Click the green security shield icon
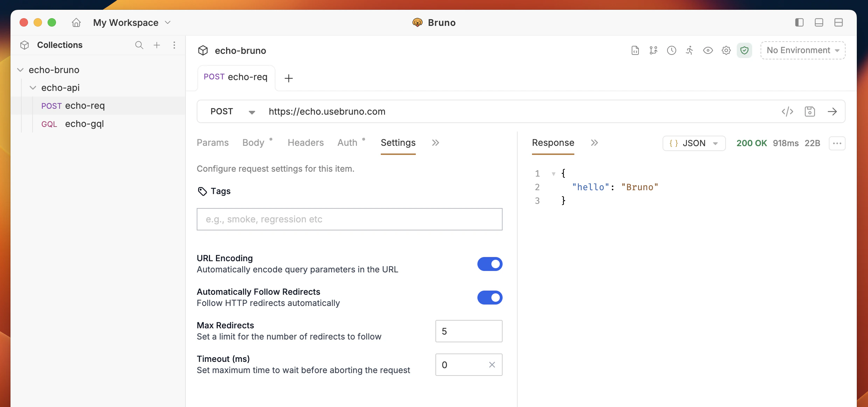This screenshot has width=868, height=407. pos(744,50)
